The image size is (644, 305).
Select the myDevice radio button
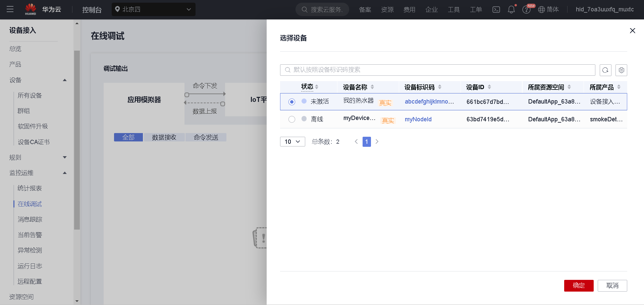click(292, 119)
